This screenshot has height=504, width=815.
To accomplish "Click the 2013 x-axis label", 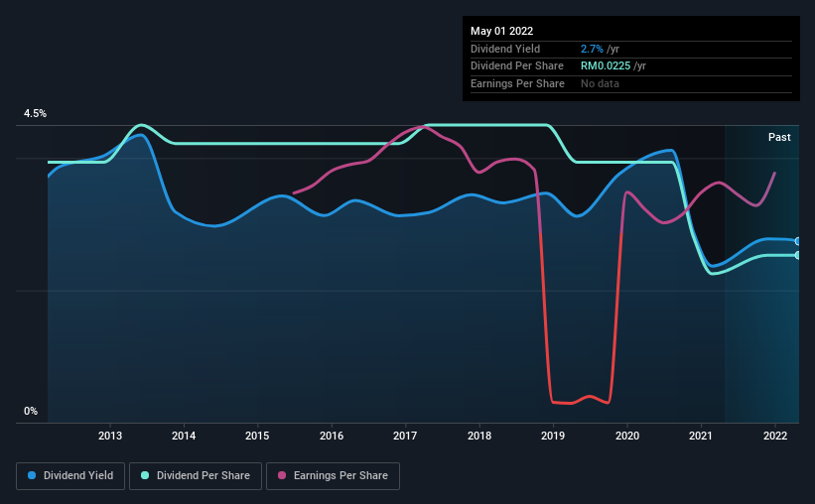I will (x=110, y=436).
